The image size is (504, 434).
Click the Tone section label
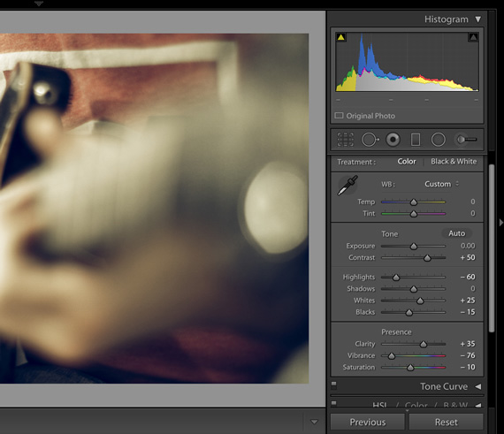coord(390,234)
